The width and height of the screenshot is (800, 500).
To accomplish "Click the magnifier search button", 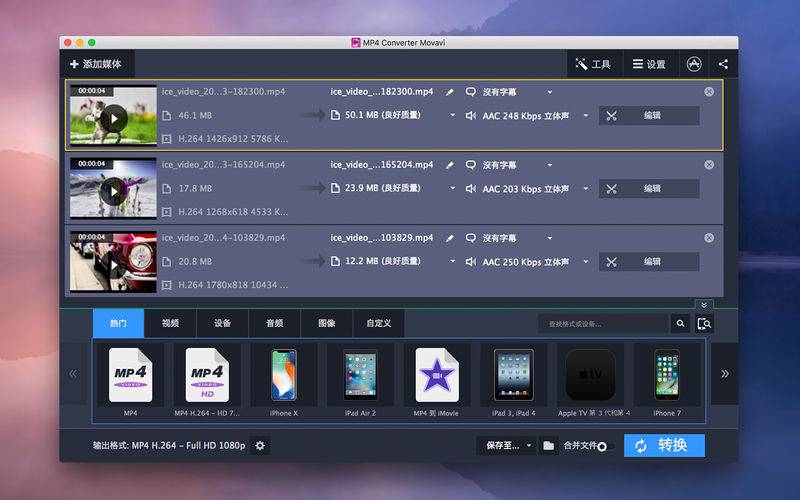I will (680, 323).
